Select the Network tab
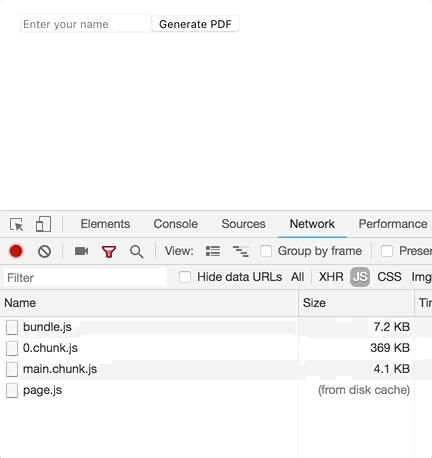 [x=312, y=224]
